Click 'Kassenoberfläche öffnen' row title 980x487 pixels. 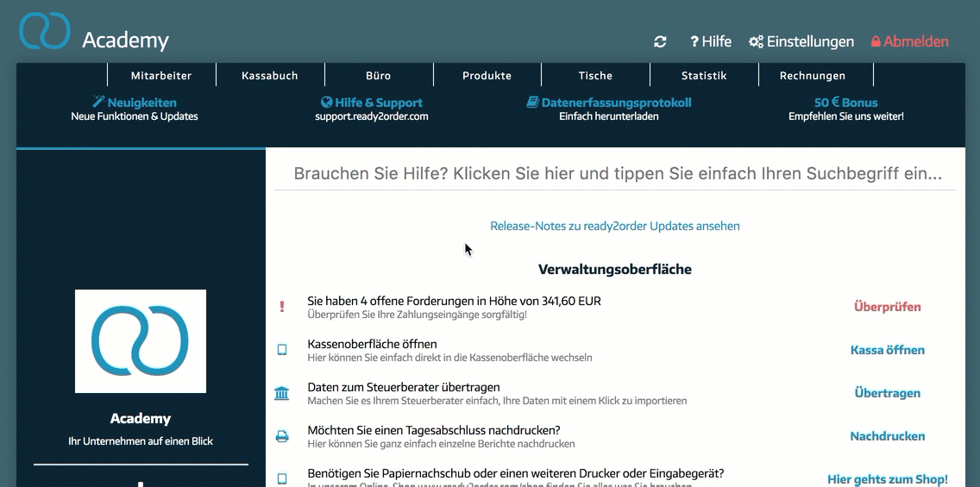(x=372, y=344)
